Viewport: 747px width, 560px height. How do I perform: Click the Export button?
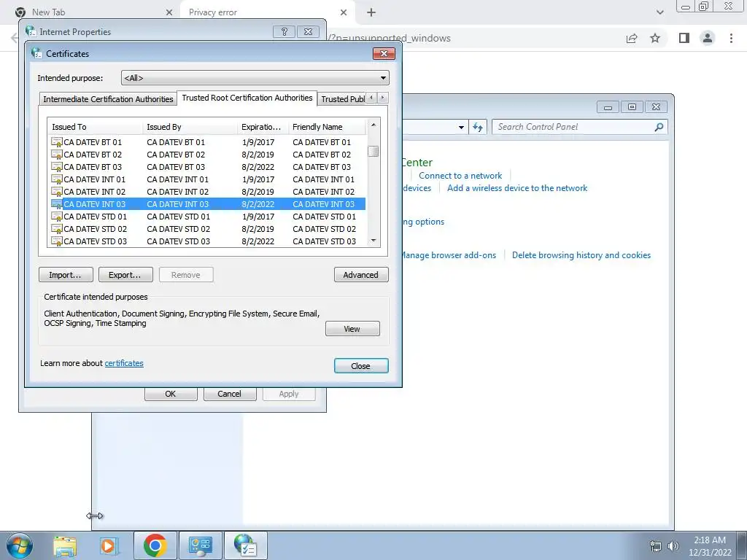click(125, 275)
